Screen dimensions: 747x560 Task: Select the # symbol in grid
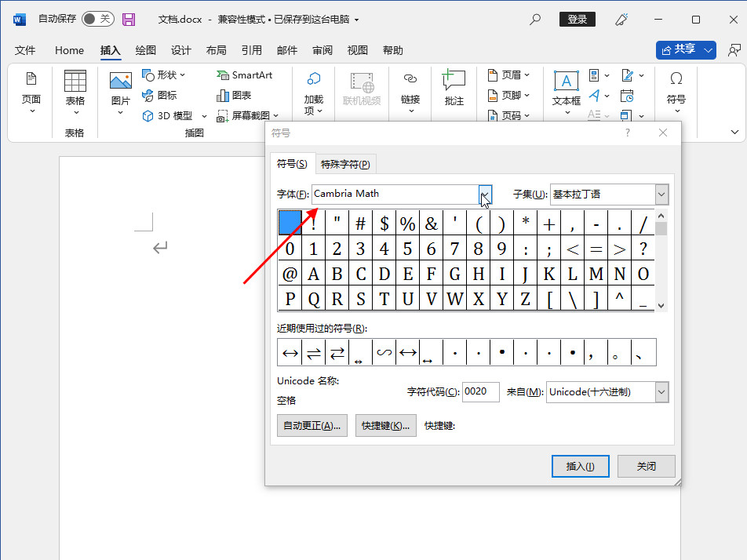pos(361,224)
